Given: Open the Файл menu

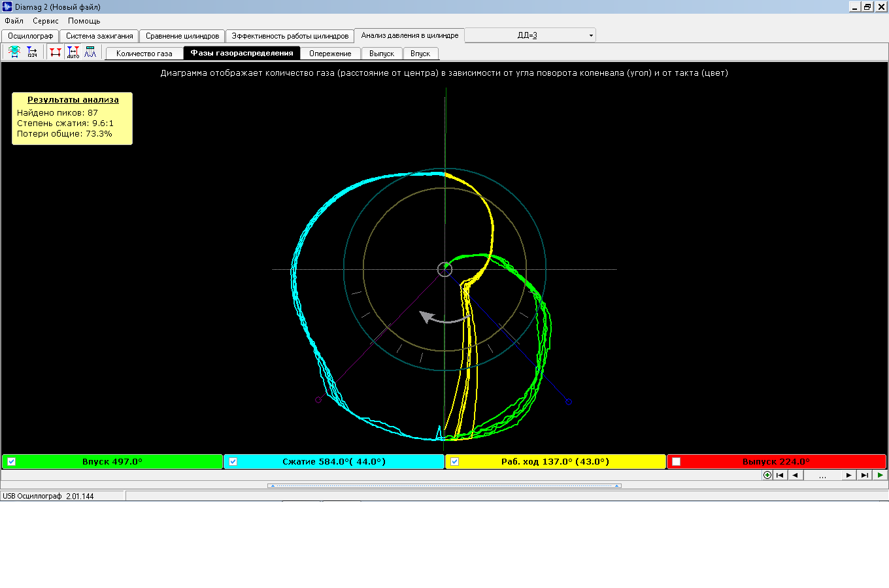Looking at the screenshot, I should (x=14, y=21).
